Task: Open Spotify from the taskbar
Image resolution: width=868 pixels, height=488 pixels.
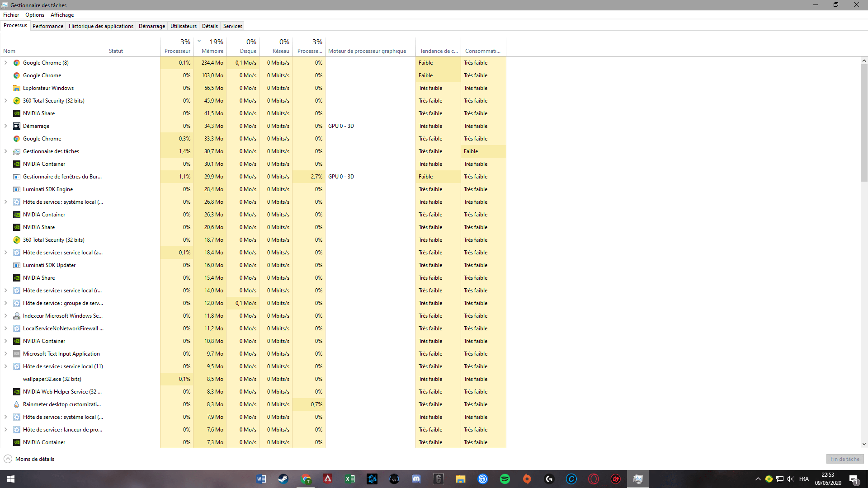Action: 505,479
